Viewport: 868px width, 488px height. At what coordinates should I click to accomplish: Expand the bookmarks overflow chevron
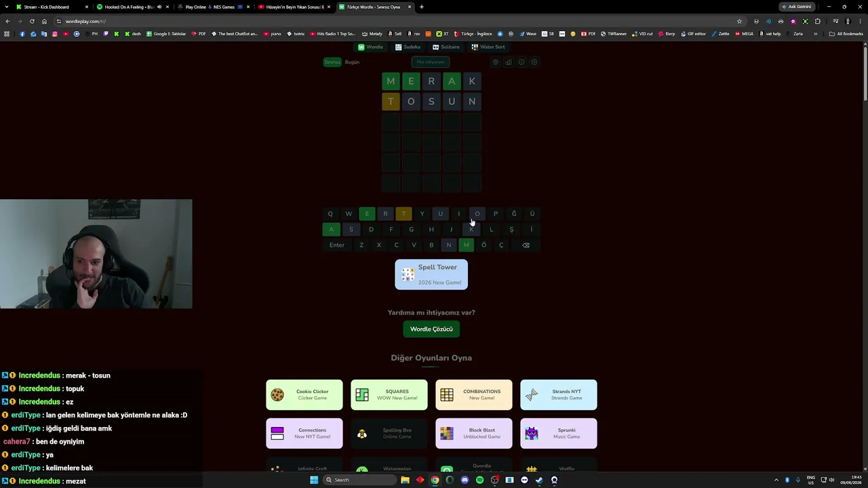click(x=816, y=34)
